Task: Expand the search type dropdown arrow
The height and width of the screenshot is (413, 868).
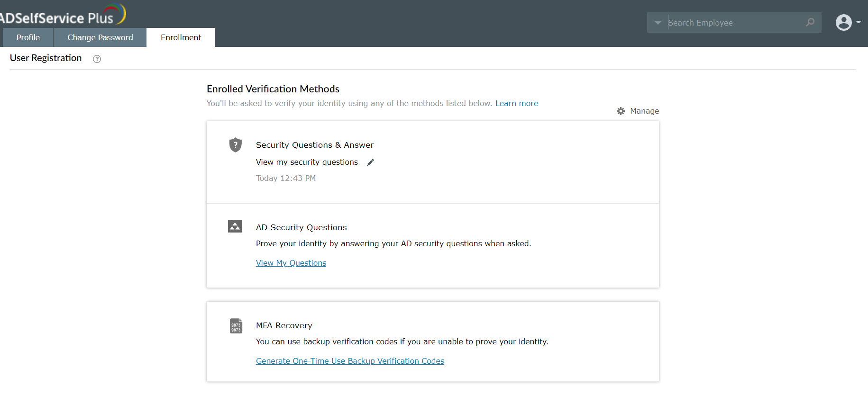Action: tap(658, 23)
